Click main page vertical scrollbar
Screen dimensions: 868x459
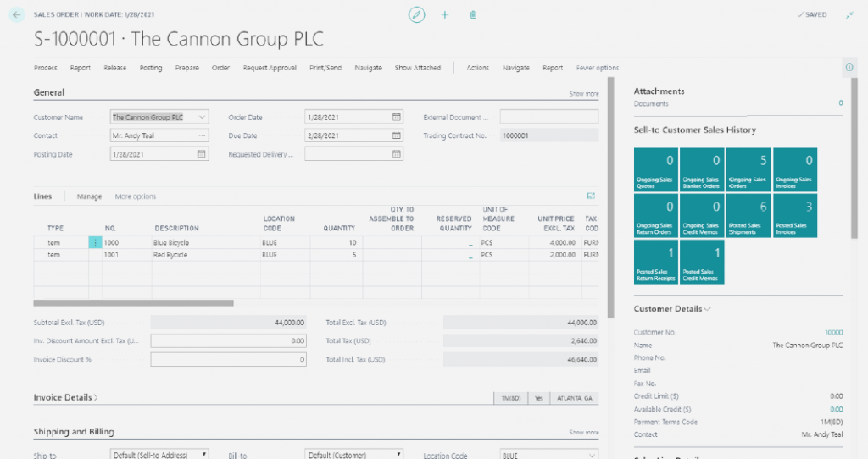(x=610, y=197)
